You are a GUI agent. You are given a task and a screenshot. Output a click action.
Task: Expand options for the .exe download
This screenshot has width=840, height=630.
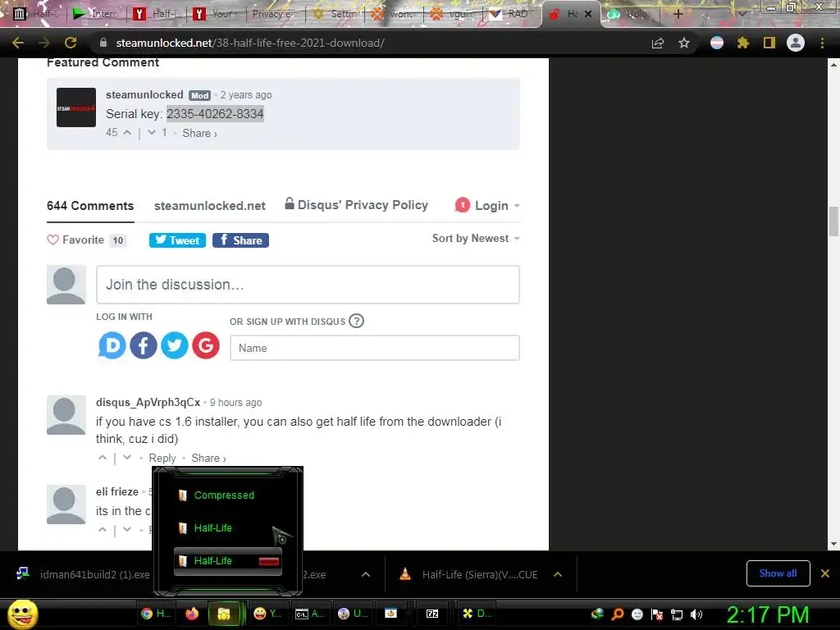366,574
